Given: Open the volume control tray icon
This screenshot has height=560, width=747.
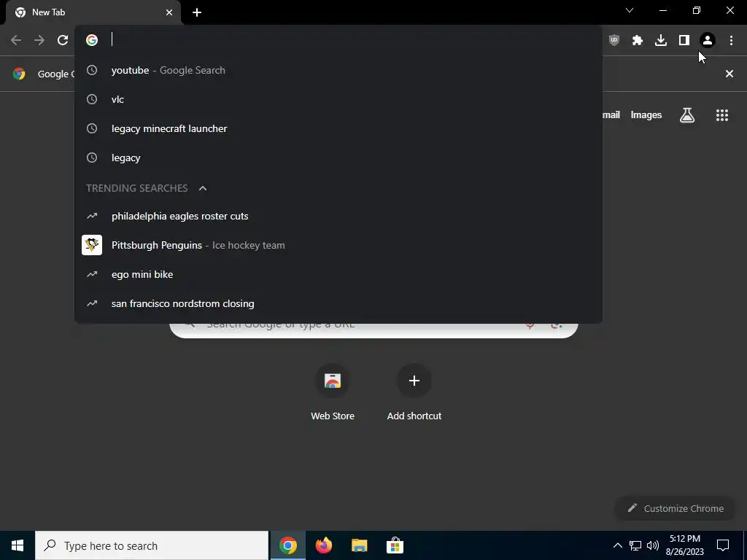Looking at the screenshot, I should pos(653,545).
